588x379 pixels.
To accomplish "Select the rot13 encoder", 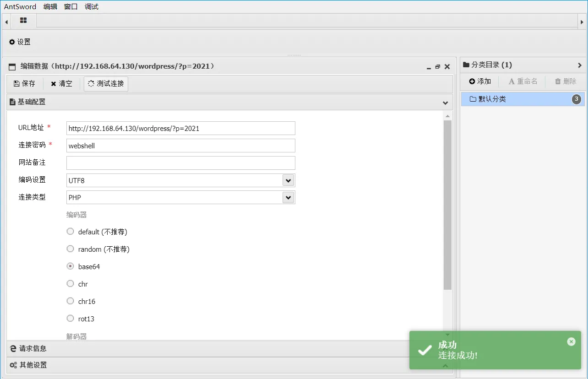I will coord(70,319).
